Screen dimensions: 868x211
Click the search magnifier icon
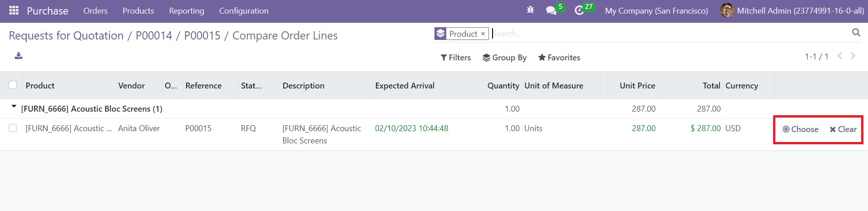[856, 33]
